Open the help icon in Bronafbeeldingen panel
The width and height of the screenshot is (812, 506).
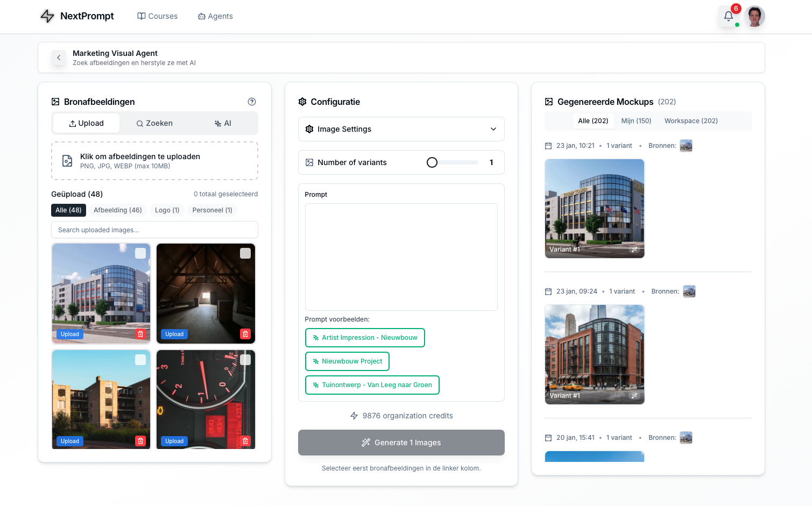251,102
